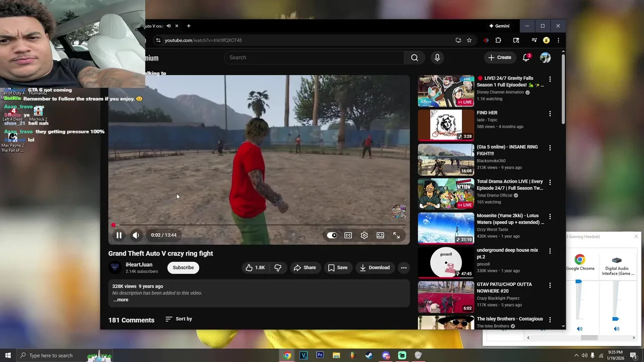Open File Explorer from the taskbar
The height and width of the screenshot is (362, 644).
coord(336,355)
